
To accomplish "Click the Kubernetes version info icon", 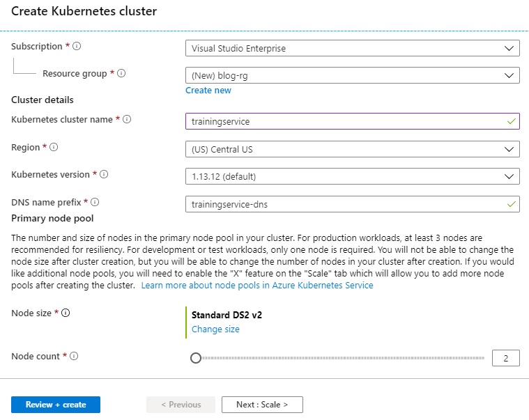I will pyautogui.click(x=104, y=174).
